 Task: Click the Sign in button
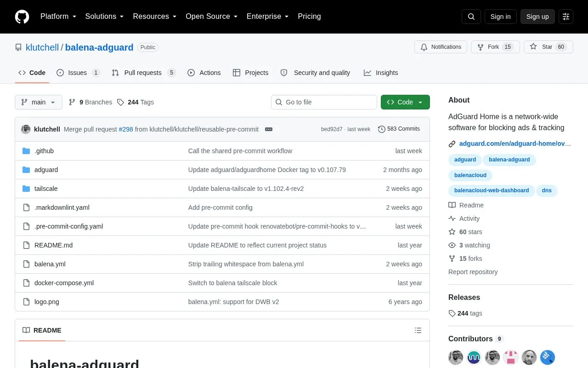point(500,17)
